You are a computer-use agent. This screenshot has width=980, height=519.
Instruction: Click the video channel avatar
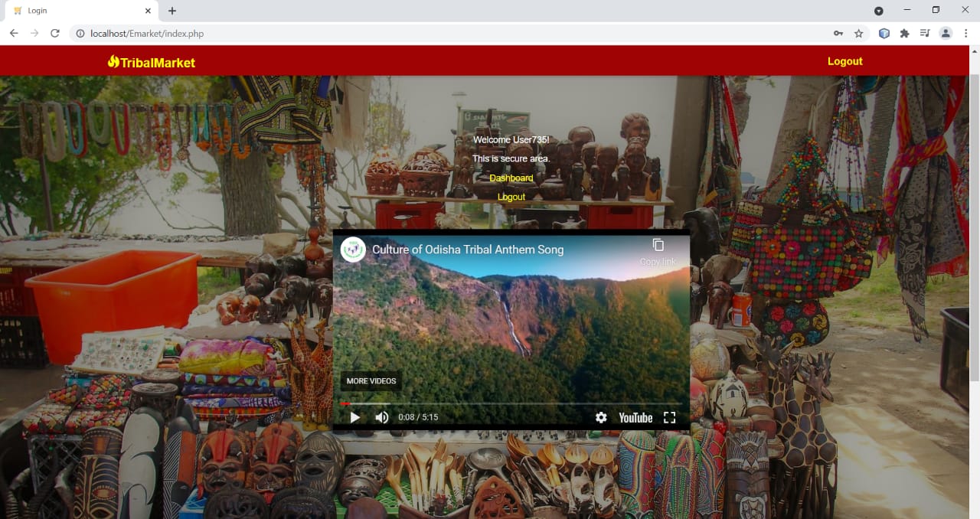353,250
